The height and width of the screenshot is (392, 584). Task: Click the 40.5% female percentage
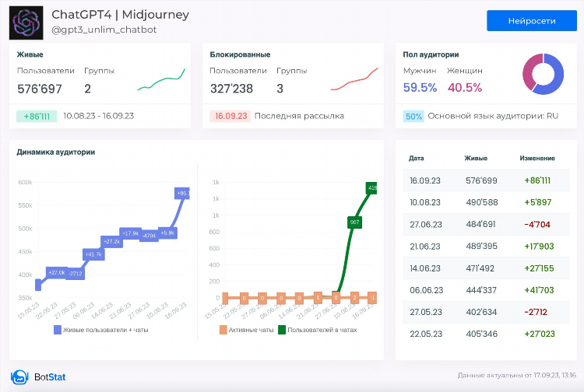(465, 87)
